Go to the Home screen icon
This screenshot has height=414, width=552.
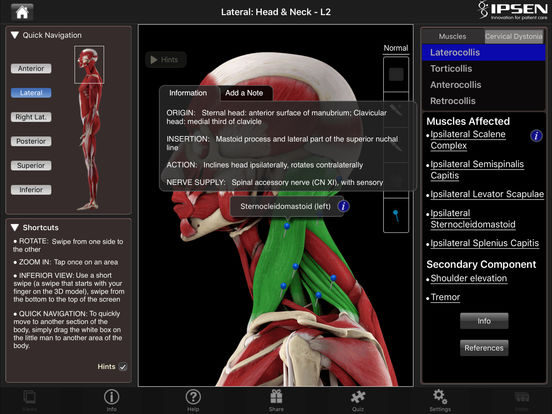pos(22,12)
